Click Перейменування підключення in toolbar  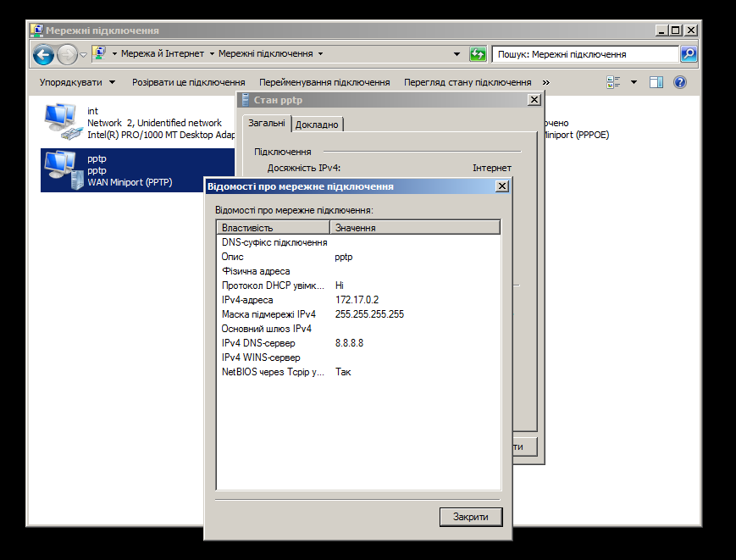[324, 82]
